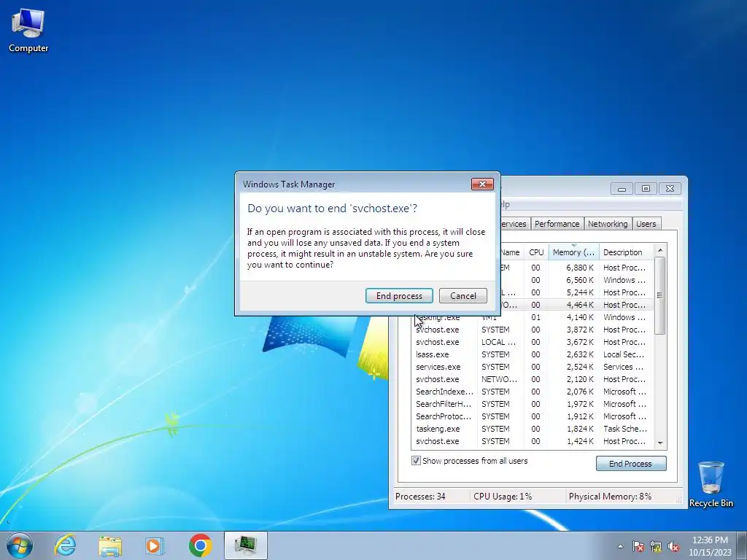Select the lsass.exe process row
Image resolution: width=747 pixels, height=560 pixels.
532,354
